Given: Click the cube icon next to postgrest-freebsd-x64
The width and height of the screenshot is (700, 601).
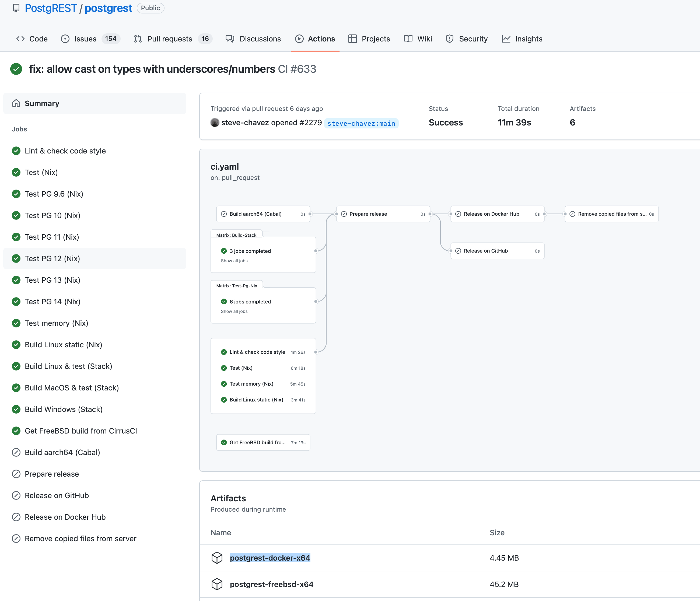Looking at the screenshot, I should pos(217,584).
